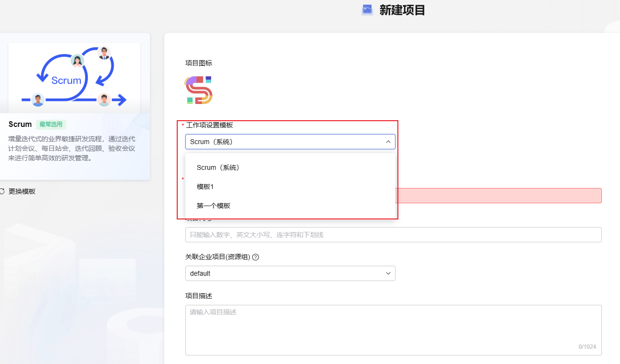620x364 pixels.
Task: Click the green 最常选用 tag
Action: 51,125
